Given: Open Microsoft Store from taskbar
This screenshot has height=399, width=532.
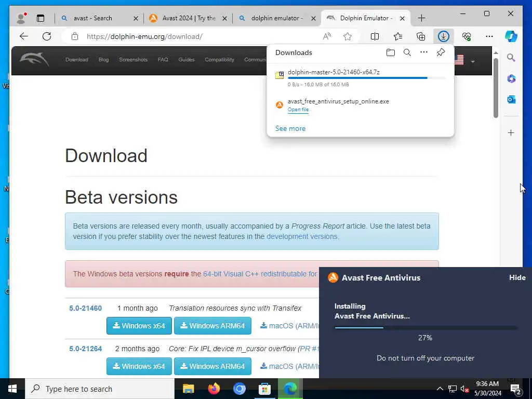Looking at the screenshot, I should click(264, 389).
